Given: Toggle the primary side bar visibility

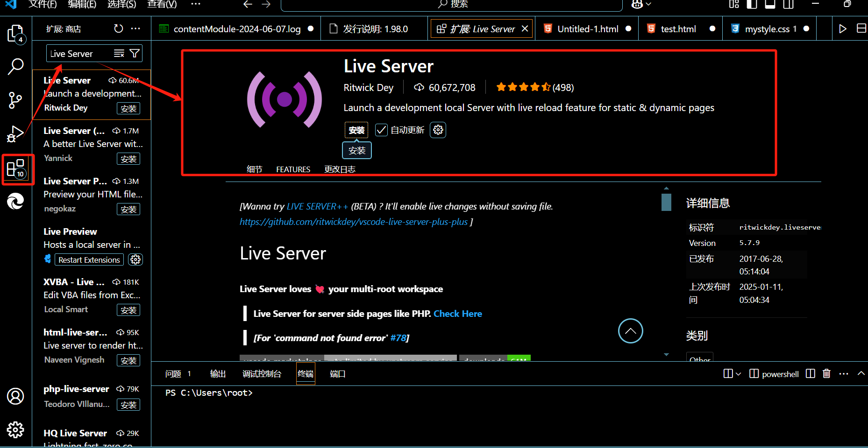Looking at the screenshot, I should point(752,4).
